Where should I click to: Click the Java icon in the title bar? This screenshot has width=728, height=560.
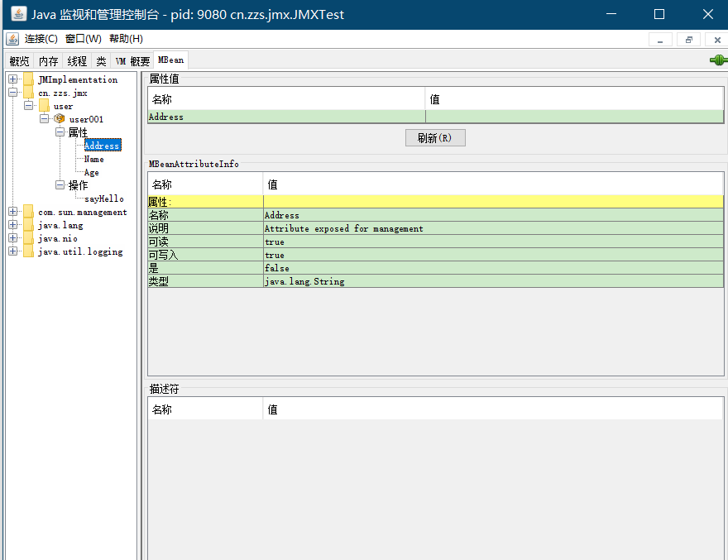[18, 14]
